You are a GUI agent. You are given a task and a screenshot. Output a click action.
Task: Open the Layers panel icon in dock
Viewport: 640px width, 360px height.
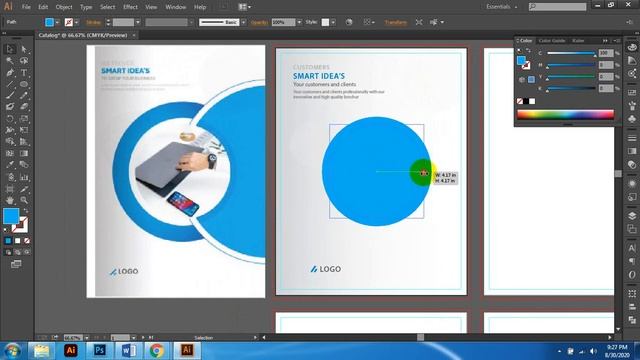(x=632, y=216)
